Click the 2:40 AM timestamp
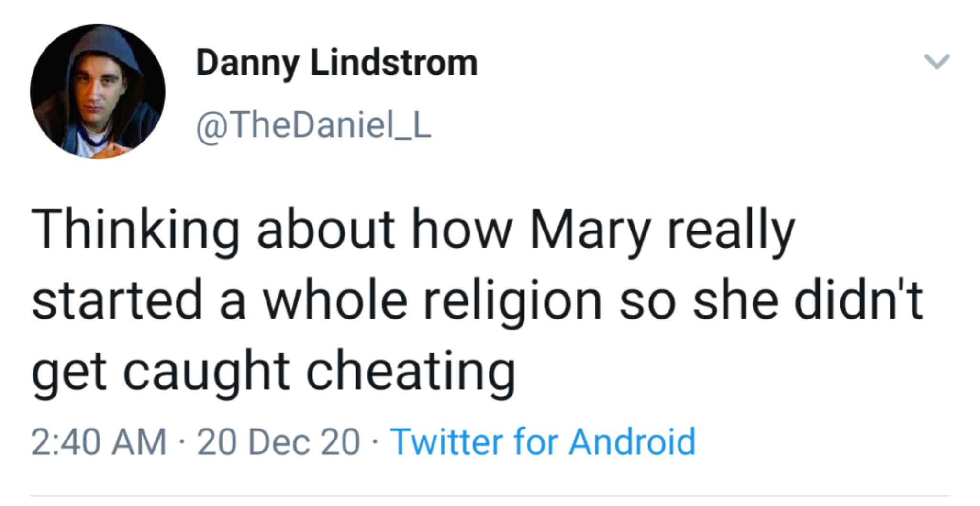 pos(99,441)
